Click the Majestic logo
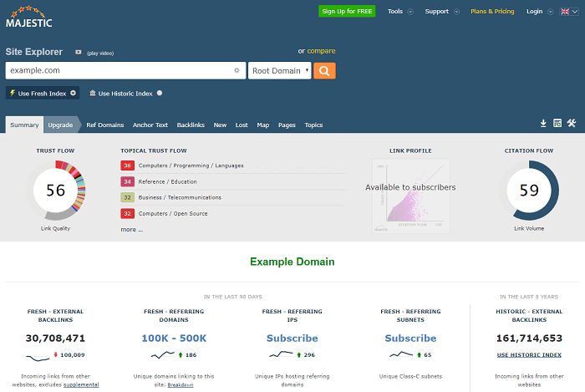 tap(29, 17)
